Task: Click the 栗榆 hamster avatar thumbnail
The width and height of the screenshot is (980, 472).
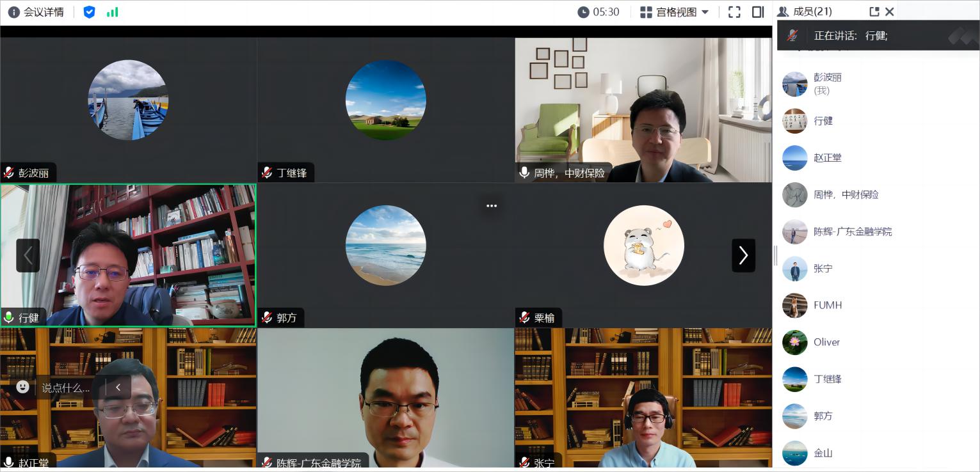Action: click(x=643, y=246)
